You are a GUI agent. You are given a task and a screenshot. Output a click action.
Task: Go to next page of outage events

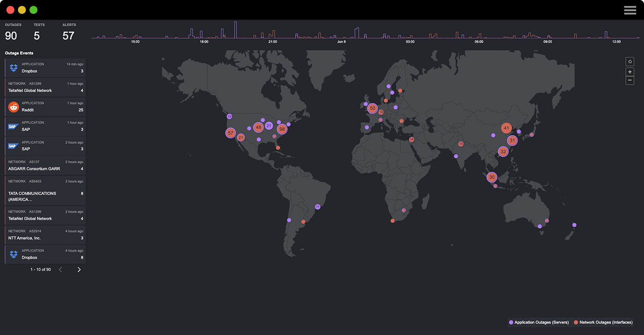pos(79,270)
